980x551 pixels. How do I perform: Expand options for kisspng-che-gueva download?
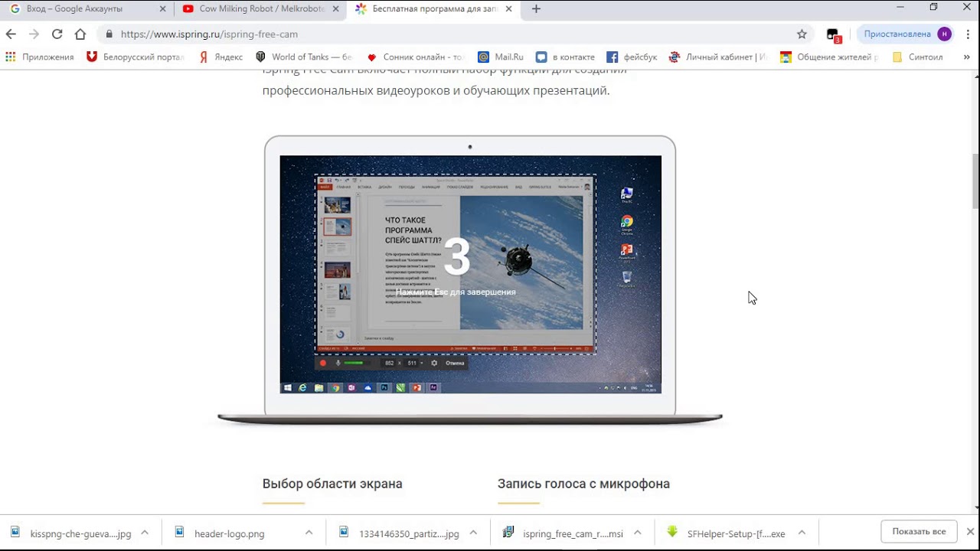[x=145, y=533]
